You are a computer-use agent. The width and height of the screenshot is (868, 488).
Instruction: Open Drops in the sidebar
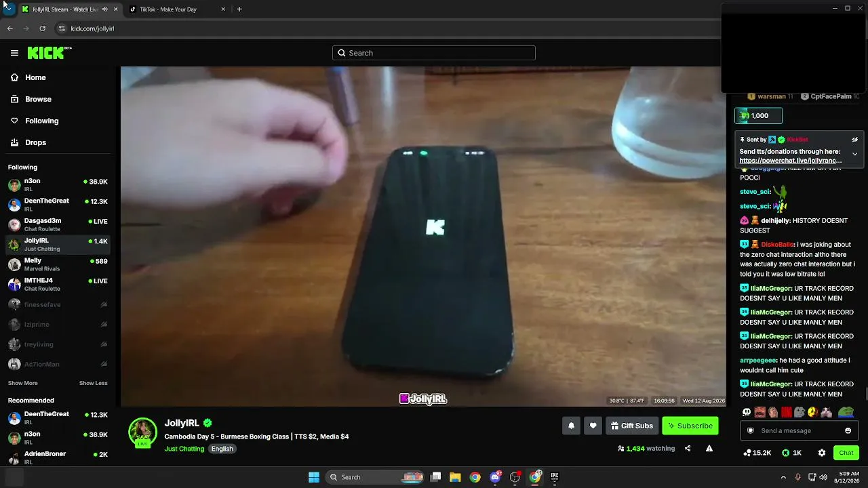35,142
